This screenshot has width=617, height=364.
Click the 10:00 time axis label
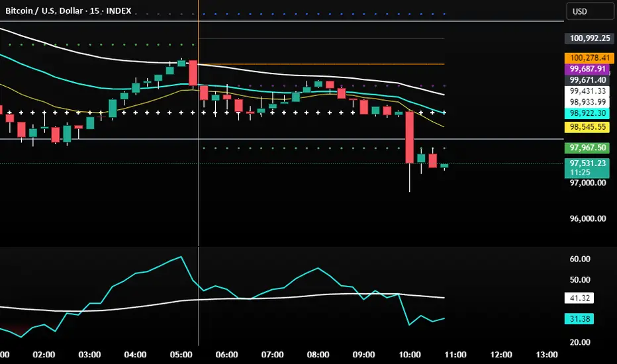click(410, 355)
